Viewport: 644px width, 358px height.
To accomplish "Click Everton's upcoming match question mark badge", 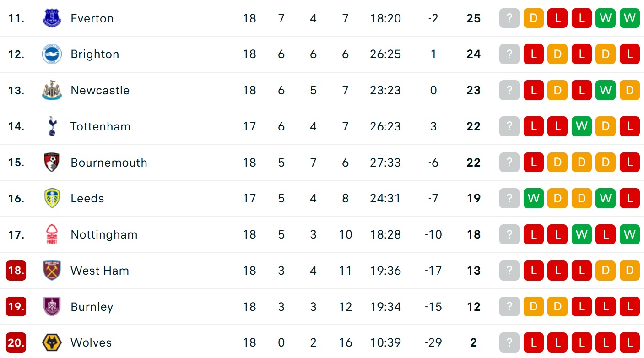I will (509, 18).
